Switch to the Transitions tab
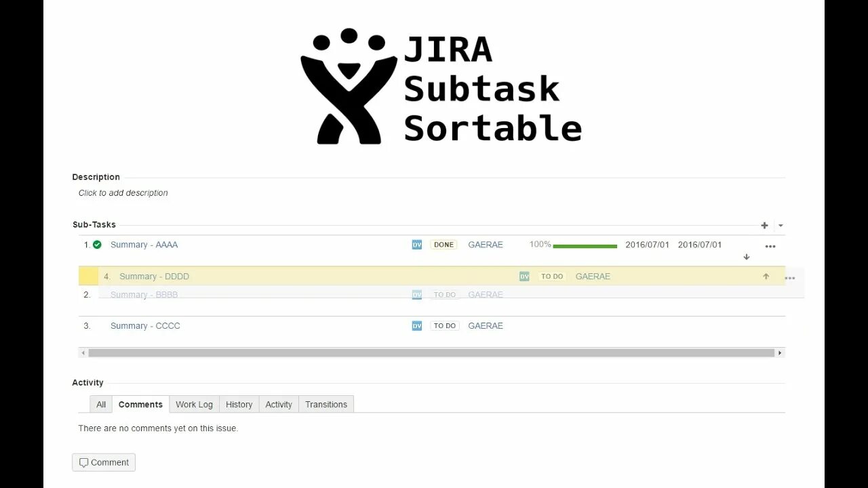Viewport: 868px width, 488px height. click(x=326, y=405)
